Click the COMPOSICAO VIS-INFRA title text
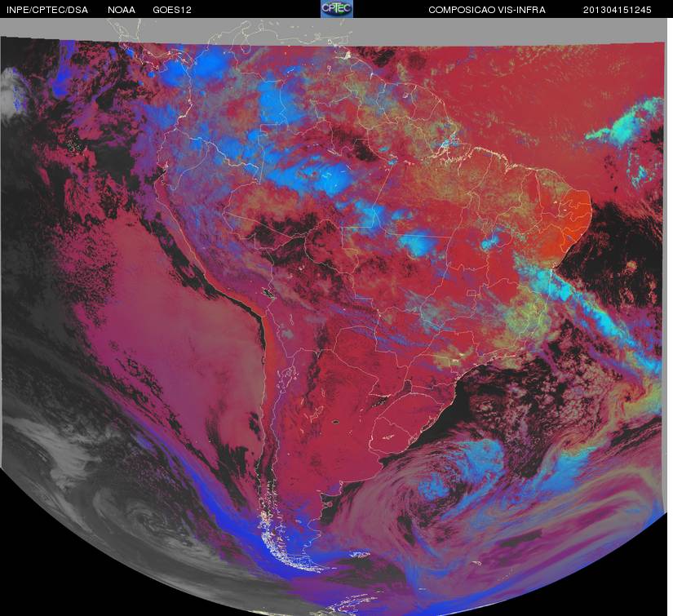 click(x=487, y=10)
